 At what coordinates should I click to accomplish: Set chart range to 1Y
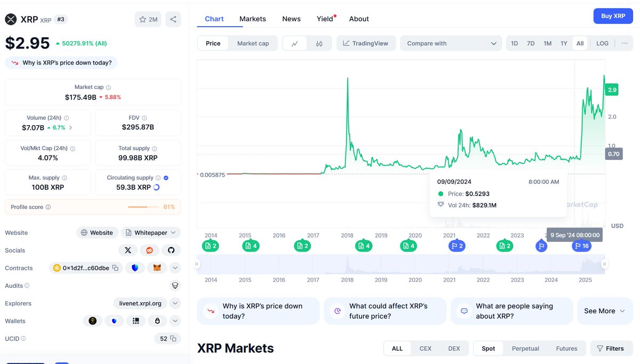point(564,44)
